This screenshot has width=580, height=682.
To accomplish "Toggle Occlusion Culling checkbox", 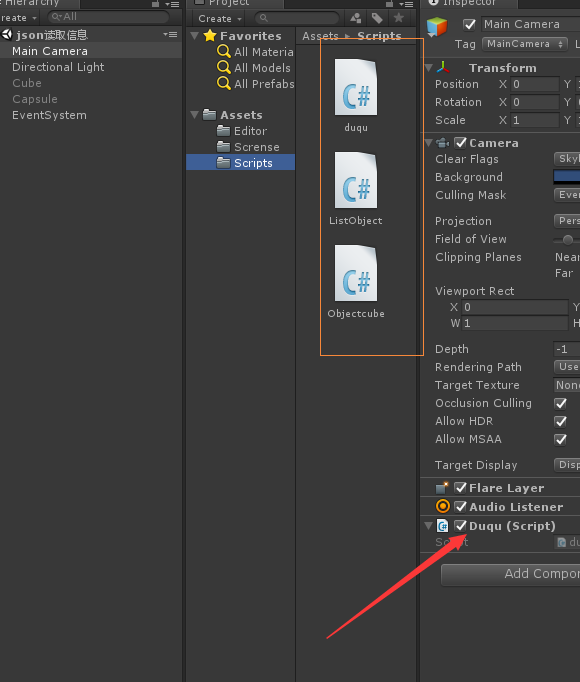I will (x=561, y=404).
